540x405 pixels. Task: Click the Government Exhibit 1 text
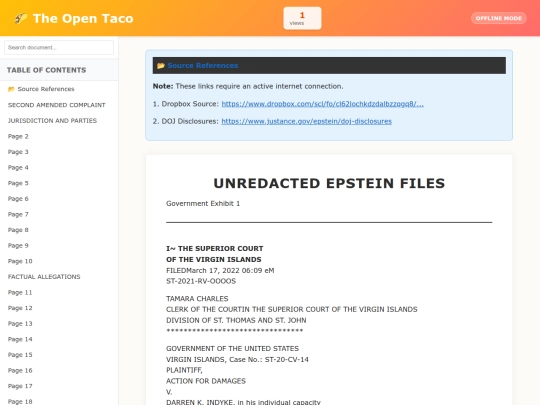tap(203, 204)
